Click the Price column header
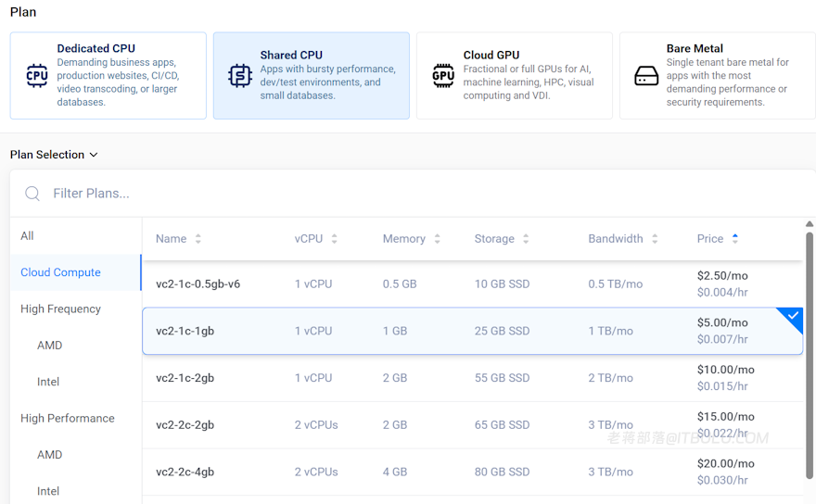This screenshot has height=504, width=816. 710,239
